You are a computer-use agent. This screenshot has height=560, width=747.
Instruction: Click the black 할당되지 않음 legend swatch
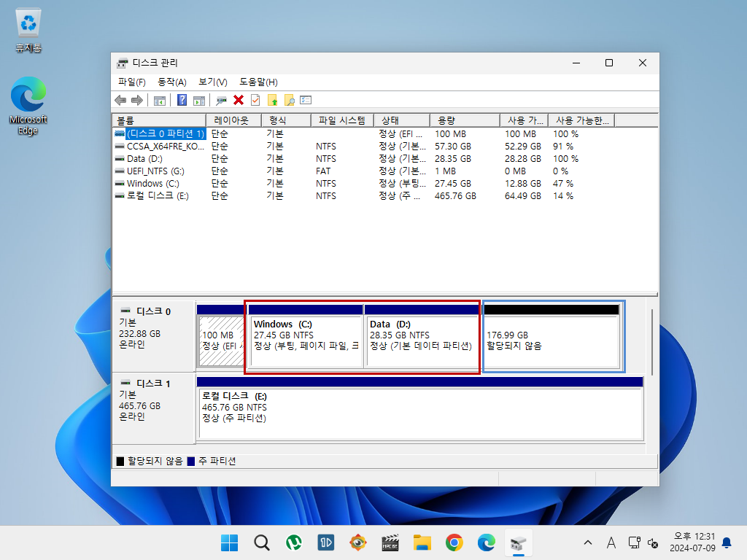pos(120,461)
